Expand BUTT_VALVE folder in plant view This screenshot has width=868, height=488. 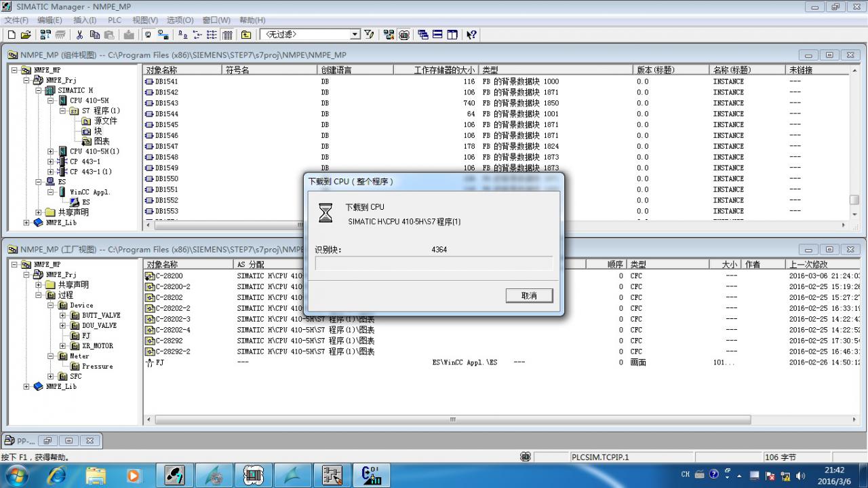(64, 316)
